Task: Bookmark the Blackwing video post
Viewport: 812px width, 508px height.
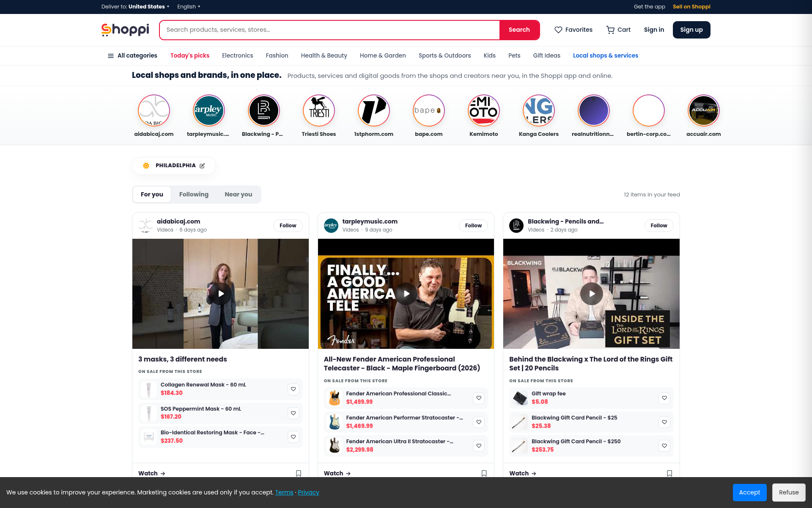Action: 669,473
